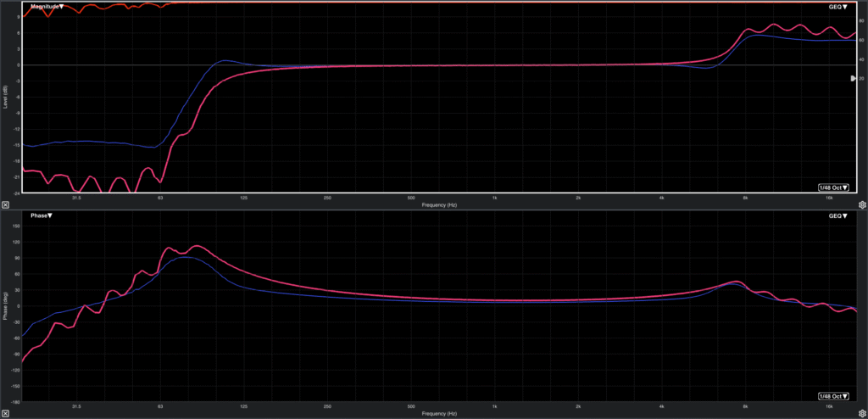Viewport: 868px width, 419px height.
Task: Open settings gear for the Phase plot
Action: click(862, 413)
